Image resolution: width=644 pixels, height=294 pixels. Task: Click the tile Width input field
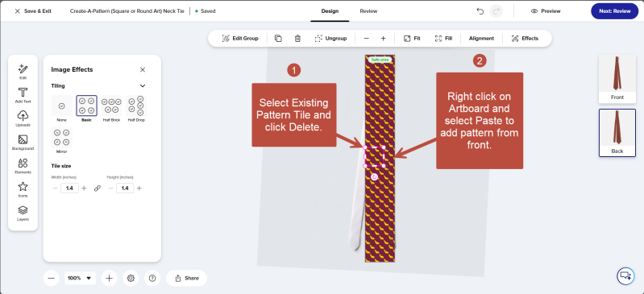[69, 188]
